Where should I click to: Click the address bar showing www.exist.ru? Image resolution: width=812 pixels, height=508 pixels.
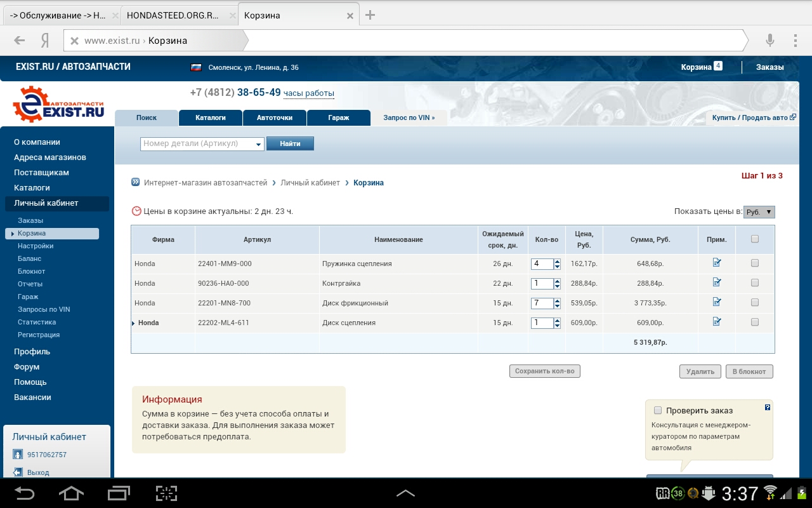click(x=406, y=41)
